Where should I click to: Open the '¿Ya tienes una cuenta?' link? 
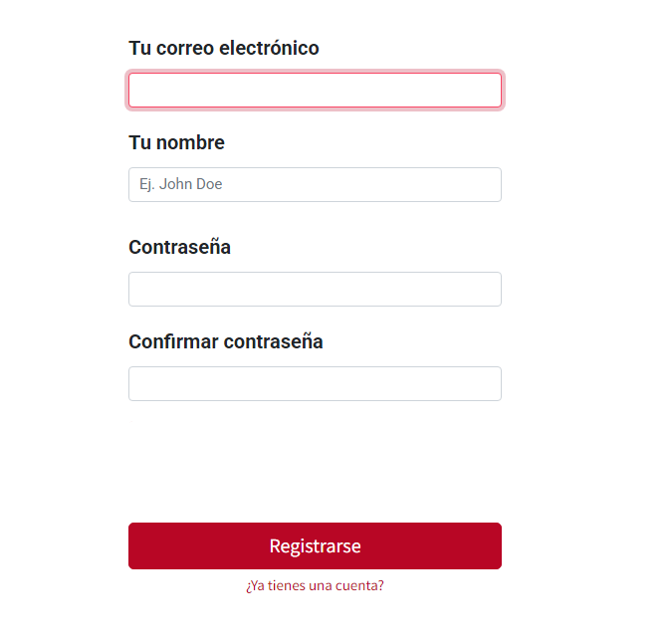315,585
